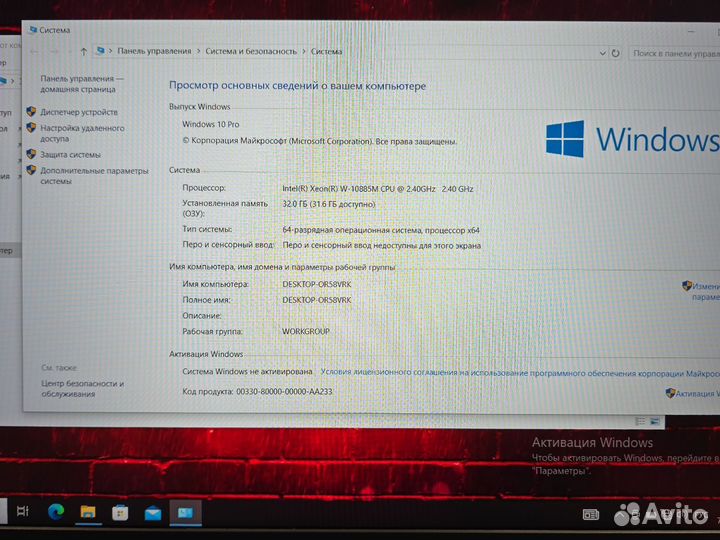720x540 pixels.
Task: Open File Explorer from the taskbar
Action: click(x=88, y=512)
